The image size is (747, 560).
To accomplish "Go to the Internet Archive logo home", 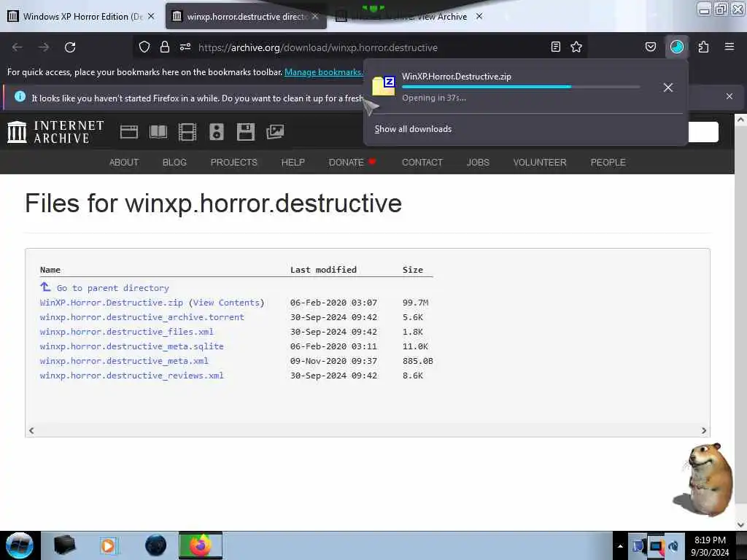I will [55, 132].
